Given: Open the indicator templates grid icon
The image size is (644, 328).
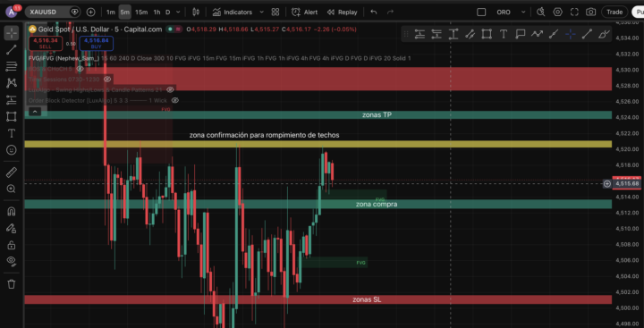Looking at the screenshot, I should coord(275,12).
